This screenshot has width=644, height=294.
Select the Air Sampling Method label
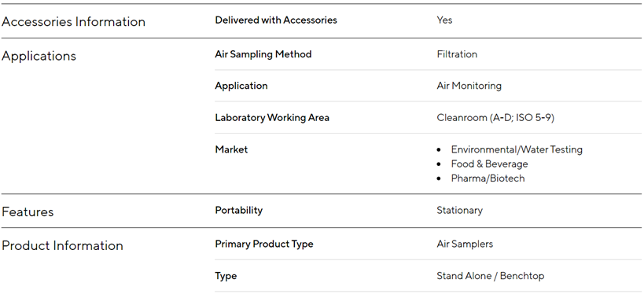pos(263,54)
